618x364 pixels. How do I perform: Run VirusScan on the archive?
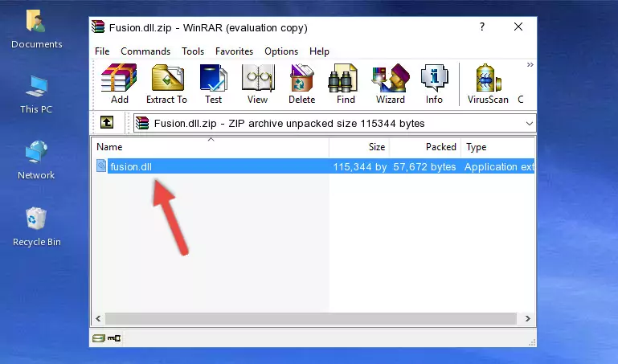pos(488,84)
